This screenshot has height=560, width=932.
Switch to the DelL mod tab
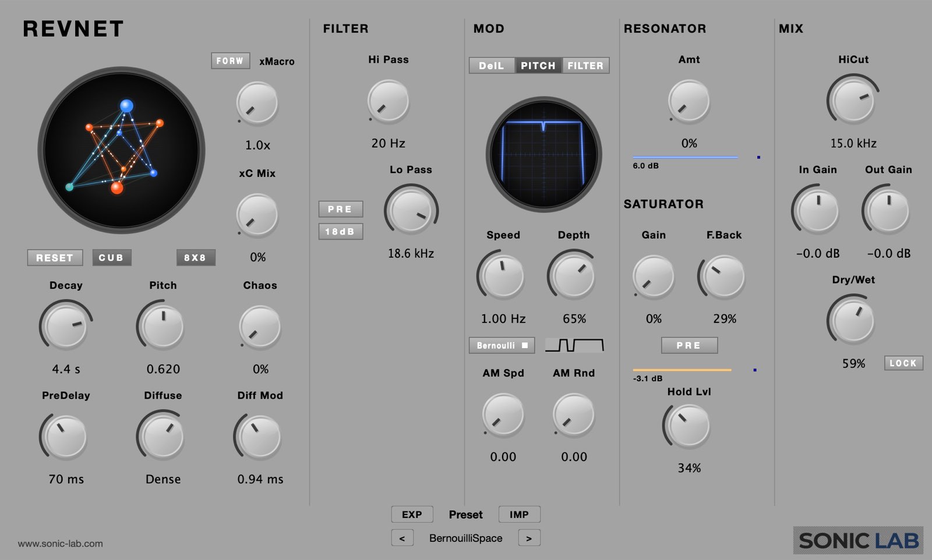492,66
